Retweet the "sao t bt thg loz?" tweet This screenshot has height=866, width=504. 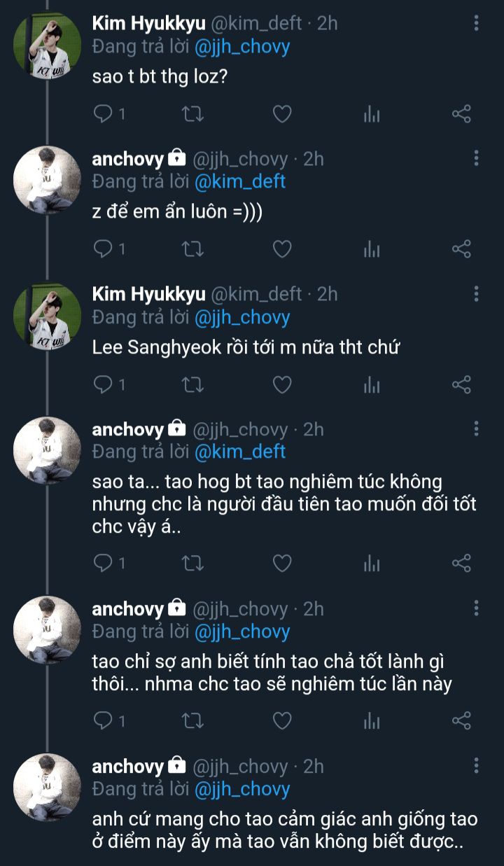pos(192,113)
